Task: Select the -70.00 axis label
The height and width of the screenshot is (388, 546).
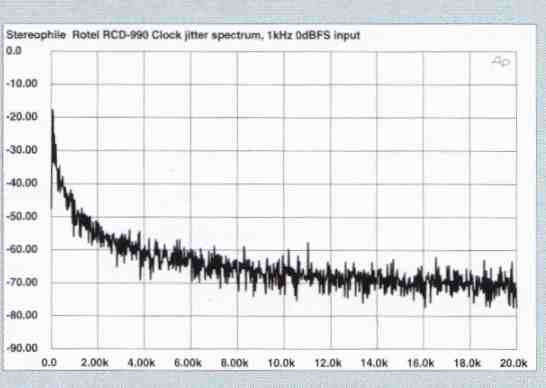Action: click(22, 282)
